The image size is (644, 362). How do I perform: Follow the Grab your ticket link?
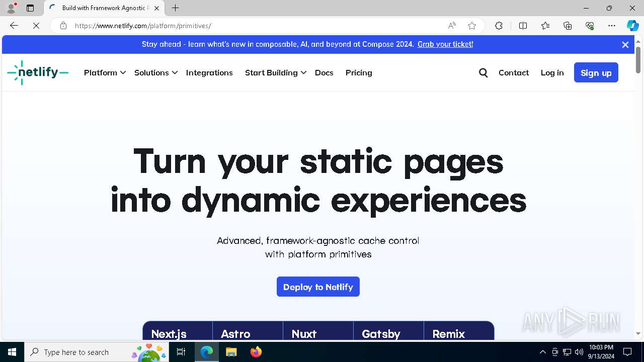(445, 44)
